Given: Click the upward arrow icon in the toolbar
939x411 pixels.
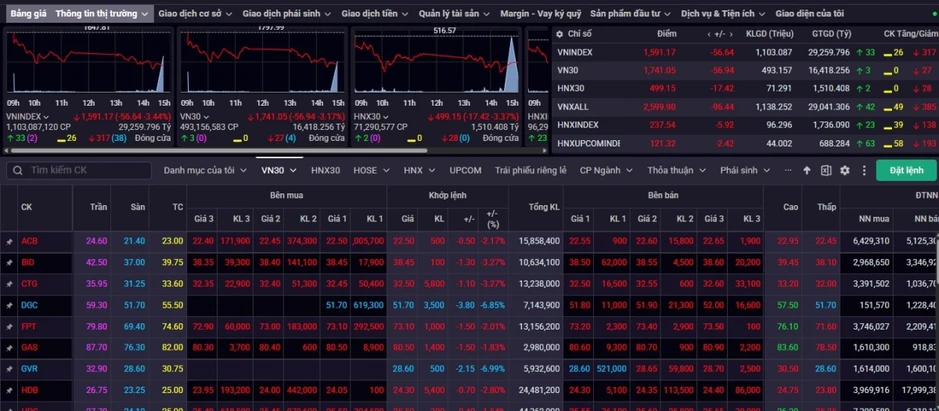Looking at the screenshot, I should click(807, 170).
